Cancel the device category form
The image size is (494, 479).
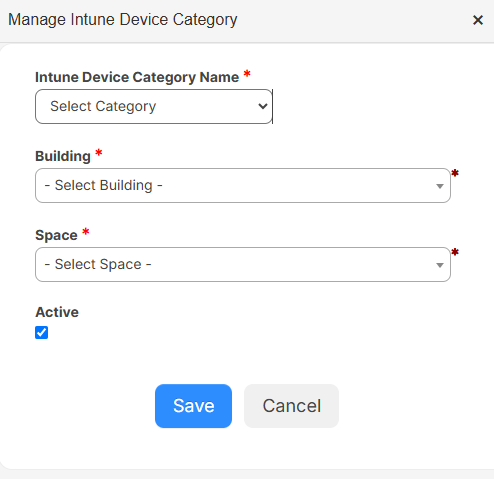point(291,406)
